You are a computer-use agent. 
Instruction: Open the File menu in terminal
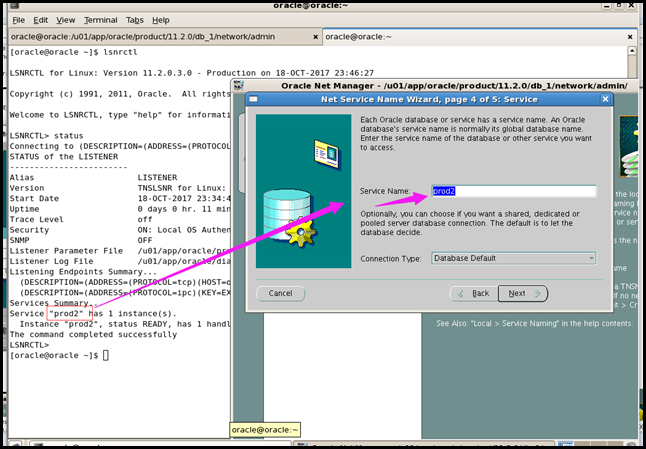[19, 20]
